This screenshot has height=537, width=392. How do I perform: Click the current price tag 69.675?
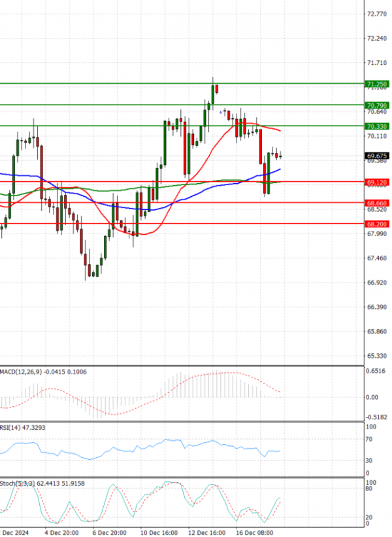click(x=378, y=156)
